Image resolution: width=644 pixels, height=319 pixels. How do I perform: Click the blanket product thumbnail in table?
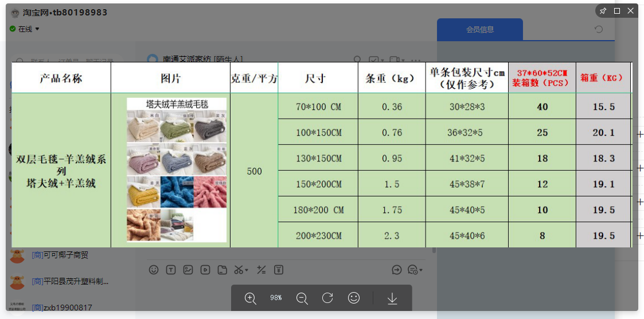coord(177,170)
